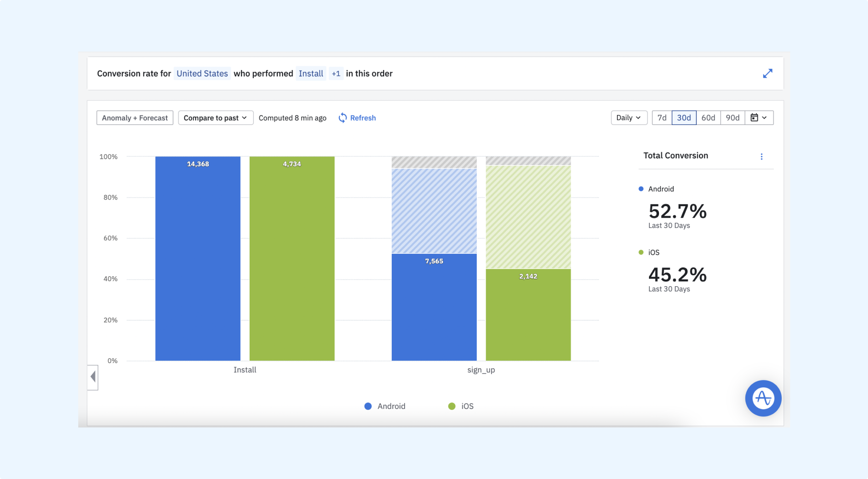The height and width of the screenshot is (479, 868).
Task: Expand the Daily interval dropdown
Action: pos(628,118)
